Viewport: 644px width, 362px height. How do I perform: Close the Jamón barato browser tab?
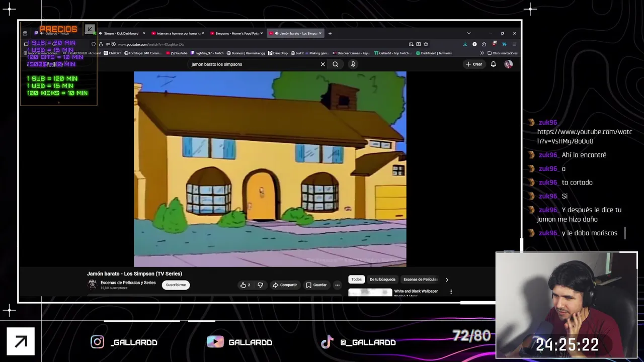320,33
